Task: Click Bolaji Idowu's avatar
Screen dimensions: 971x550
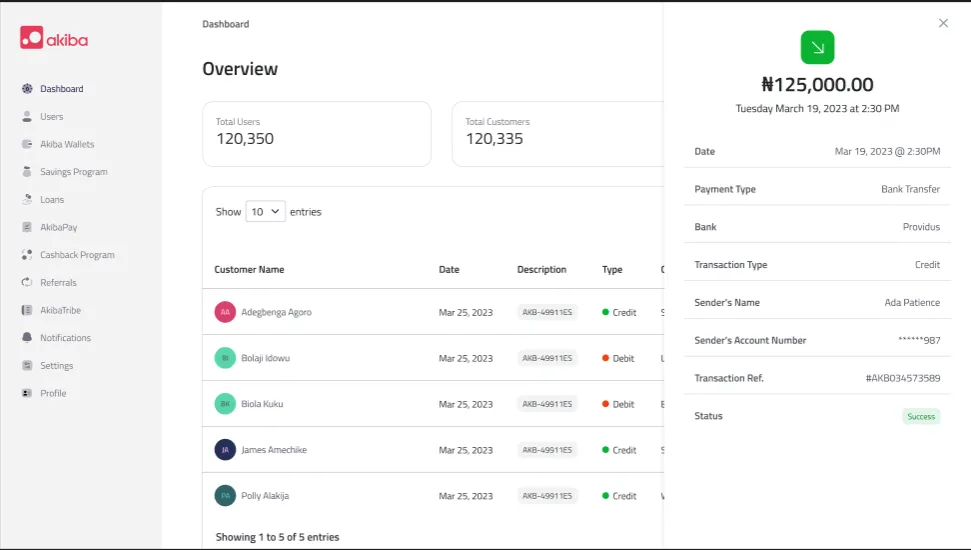Action: 225,357
